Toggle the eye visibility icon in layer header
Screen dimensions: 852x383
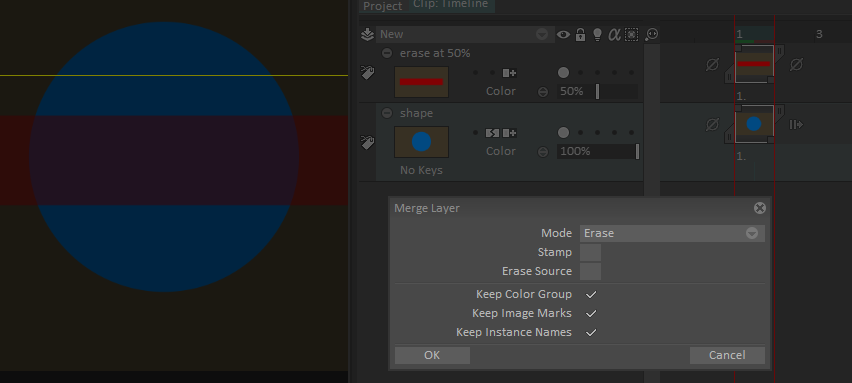563,35
